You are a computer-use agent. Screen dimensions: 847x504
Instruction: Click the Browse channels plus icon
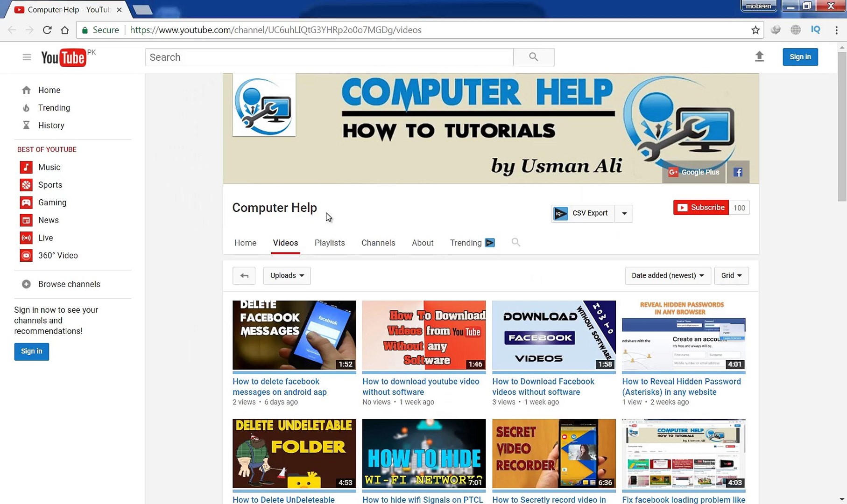tap(26, 284)
